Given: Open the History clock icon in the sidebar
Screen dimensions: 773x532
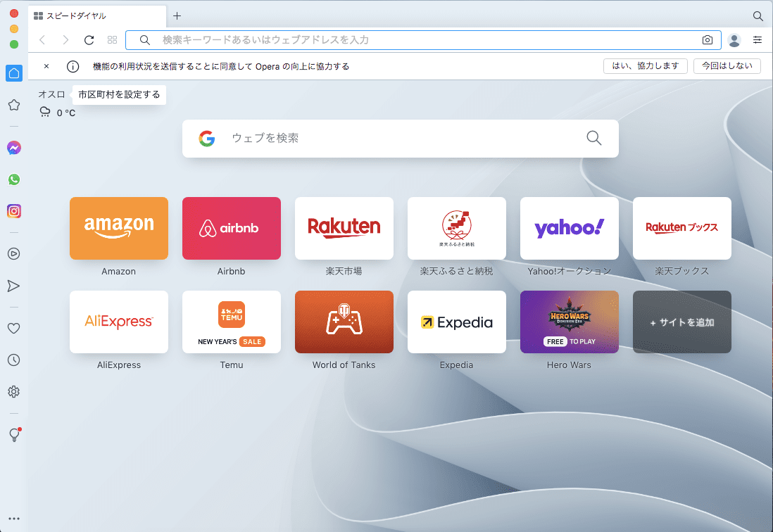Looking at the screenshot, I should 14,360.
